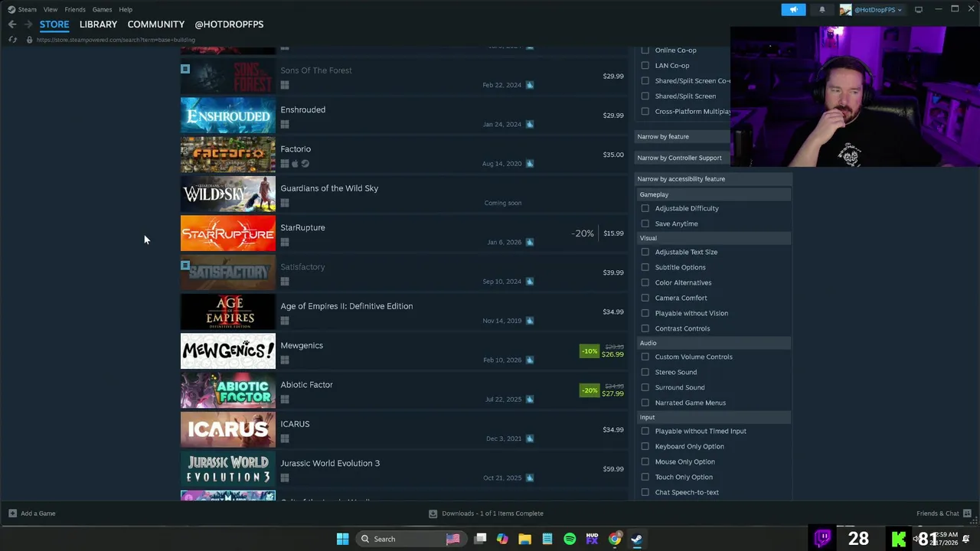980x551 pixels.
Task: Open the Help menu
Action: tap(126, 9)
